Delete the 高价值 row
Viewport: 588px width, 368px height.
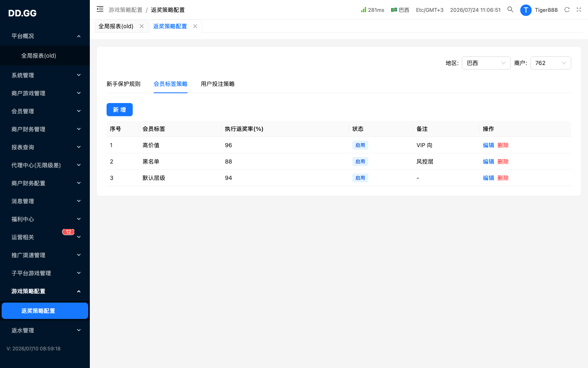point(503,145)
